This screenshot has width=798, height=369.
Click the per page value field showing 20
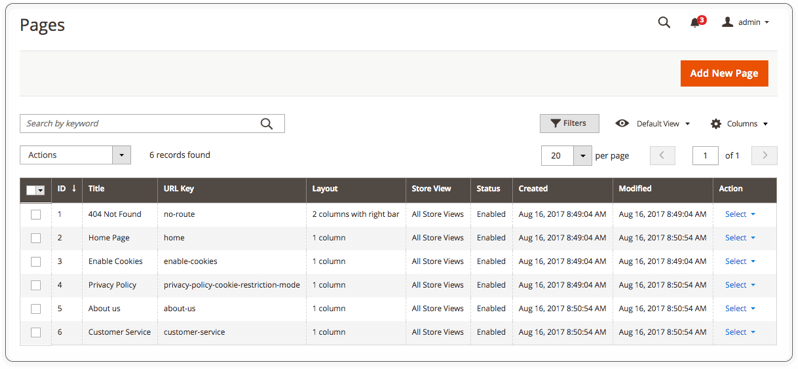557,156
